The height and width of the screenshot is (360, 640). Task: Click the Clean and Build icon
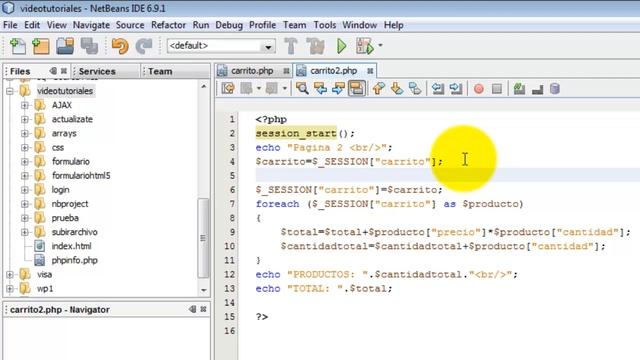316,46
